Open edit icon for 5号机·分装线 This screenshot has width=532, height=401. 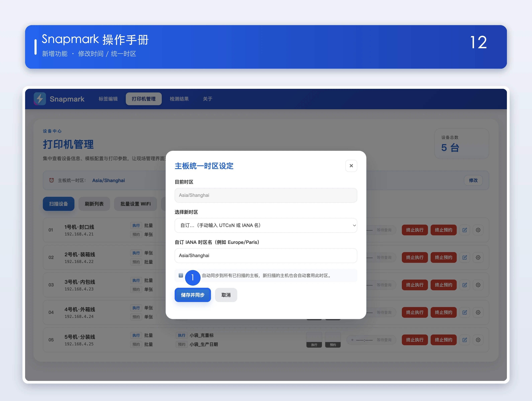coord(465,340)
